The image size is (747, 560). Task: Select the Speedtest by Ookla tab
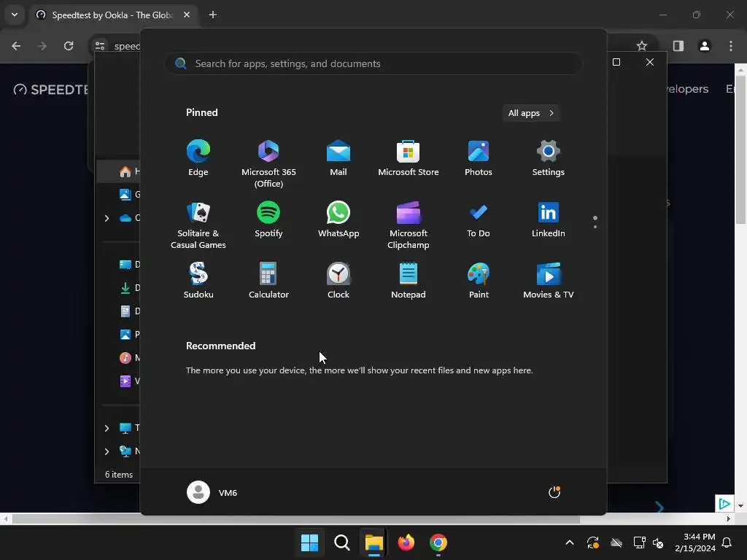click(113, 15)
